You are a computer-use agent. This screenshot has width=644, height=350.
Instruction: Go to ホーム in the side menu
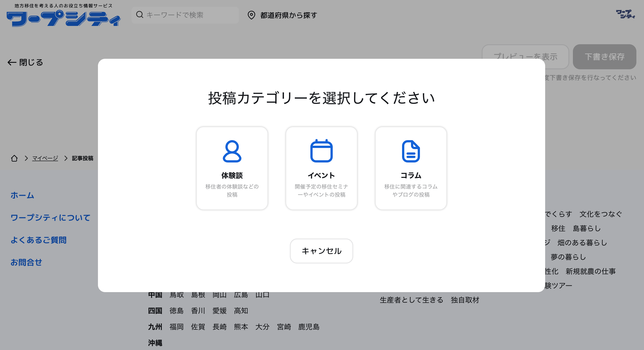22,195
